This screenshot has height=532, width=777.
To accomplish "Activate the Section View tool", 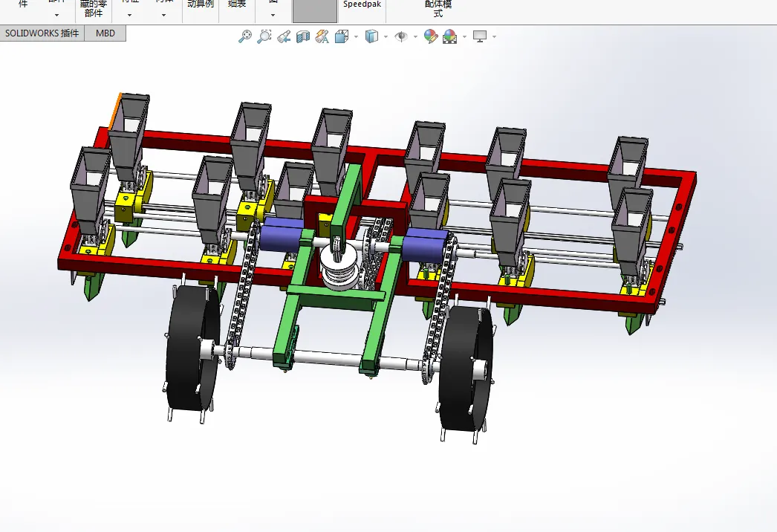I will tap(303, 36).
